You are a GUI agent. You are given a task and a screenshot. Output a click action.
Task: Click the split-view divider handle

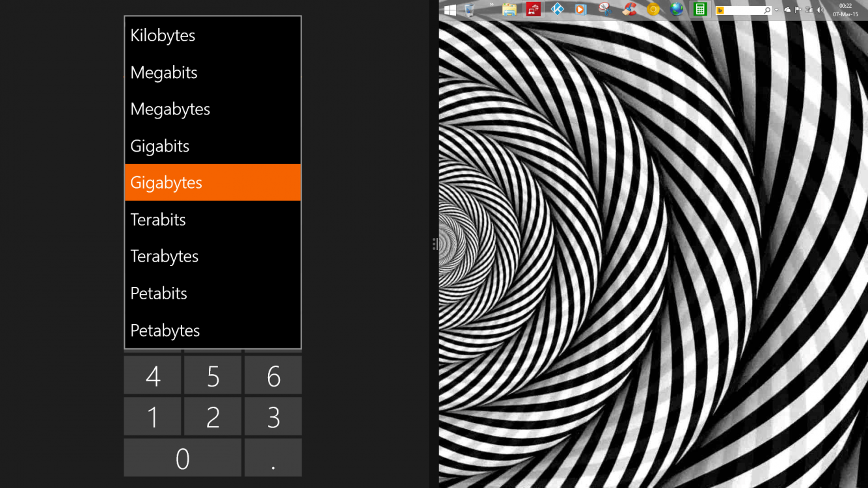pos(434,244)
